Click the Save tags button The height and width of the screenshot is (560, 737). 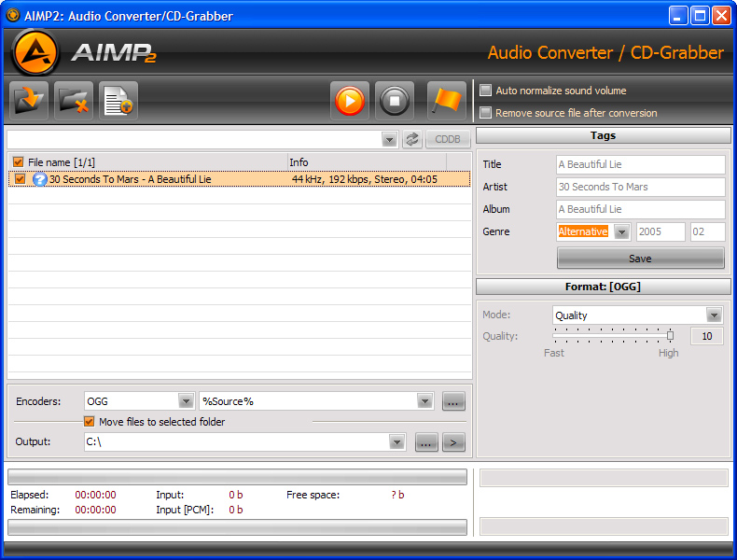(640, 259)
